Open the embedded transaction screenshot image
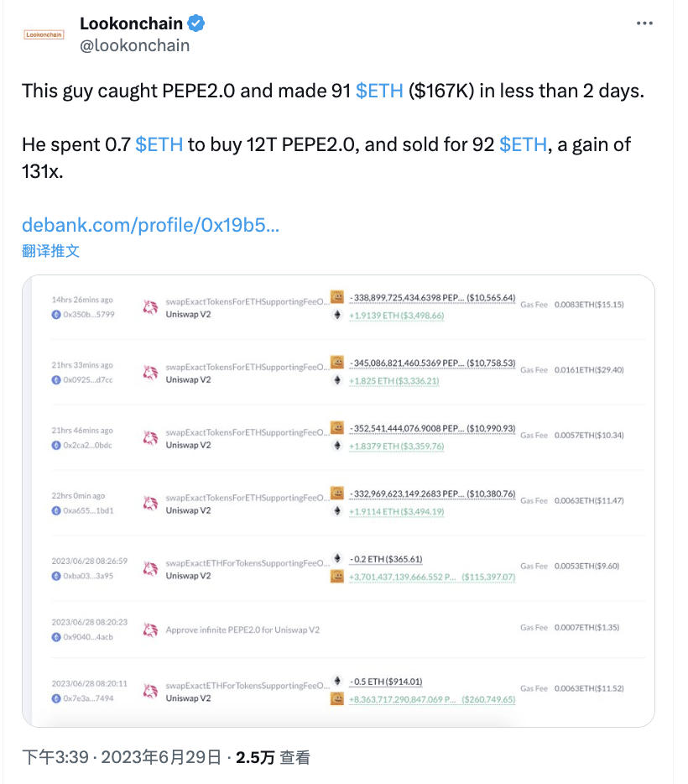Viewport: 688px width, 784px height. (x=337, y=500)
